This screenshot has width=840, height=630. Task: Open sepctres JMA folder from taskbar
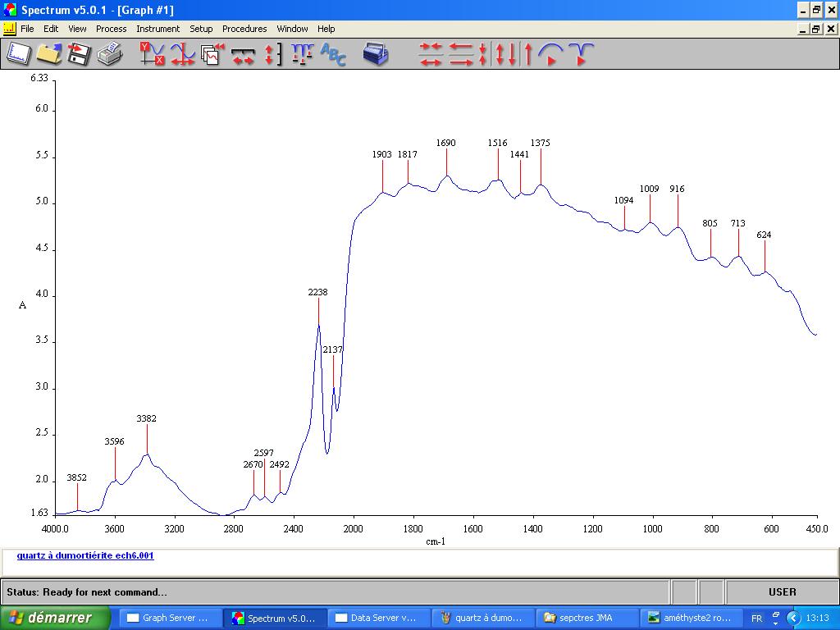coord(586,618)
